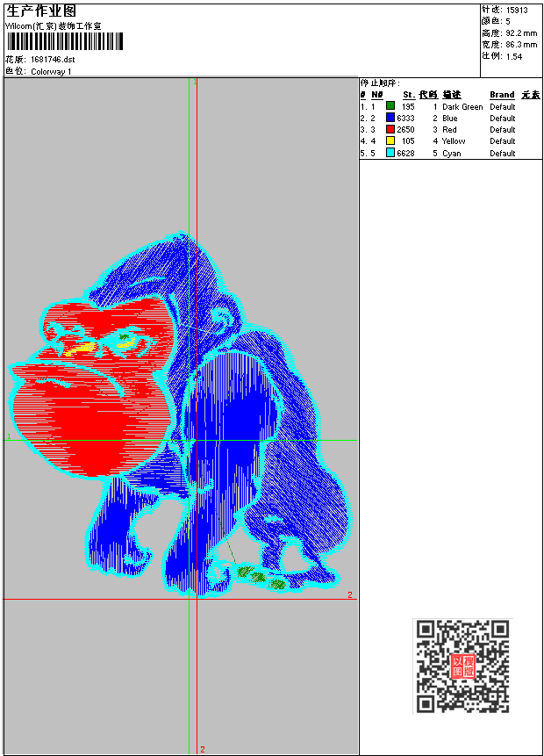Click the QR code image
The width and height of the screenshot is (544, 756).
(462, 666)
